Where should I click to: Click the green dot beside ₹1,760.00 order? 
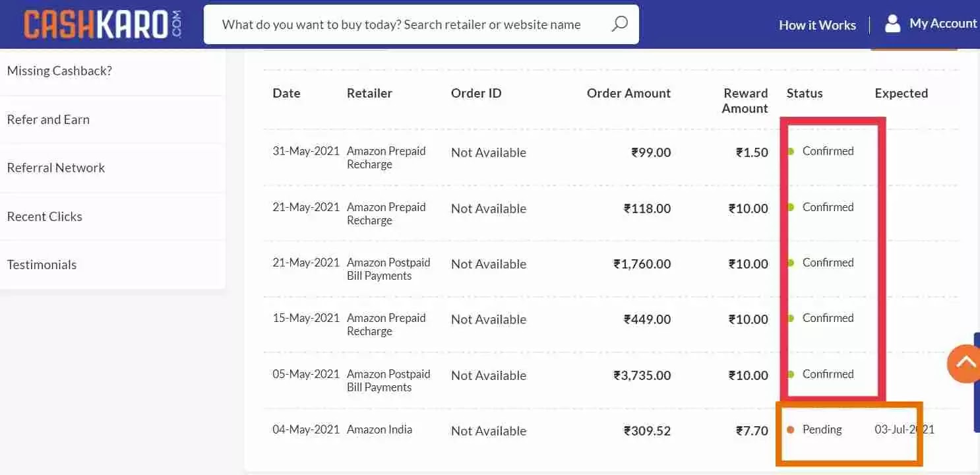pos(790,263)
